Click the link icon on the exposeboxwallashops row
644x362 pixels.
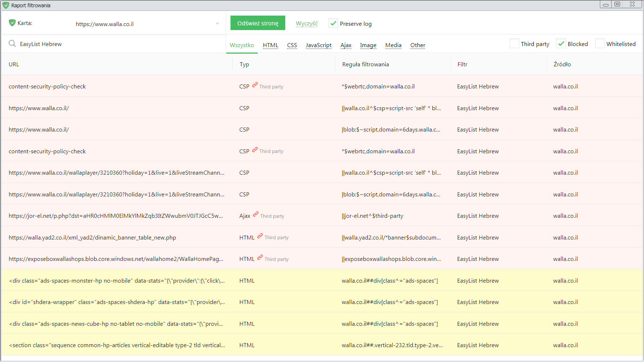[260, 258]
